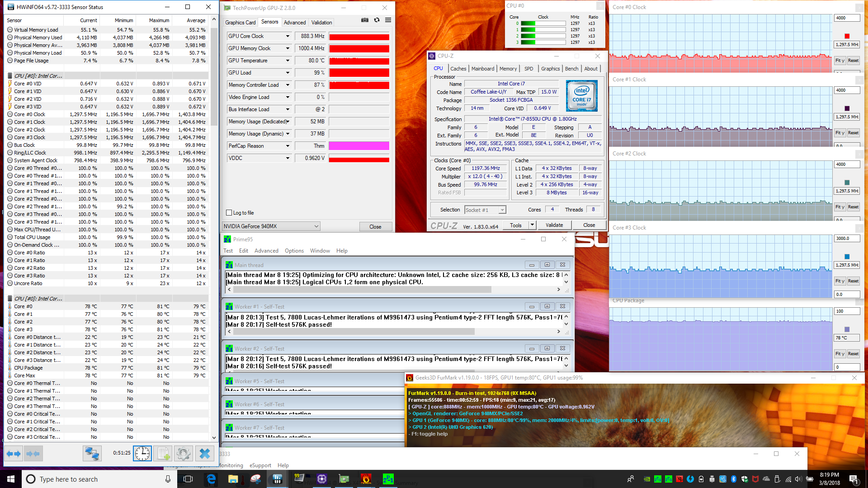
Task: Restore Prime95 Main thread sub-window button
Action: 547,265
